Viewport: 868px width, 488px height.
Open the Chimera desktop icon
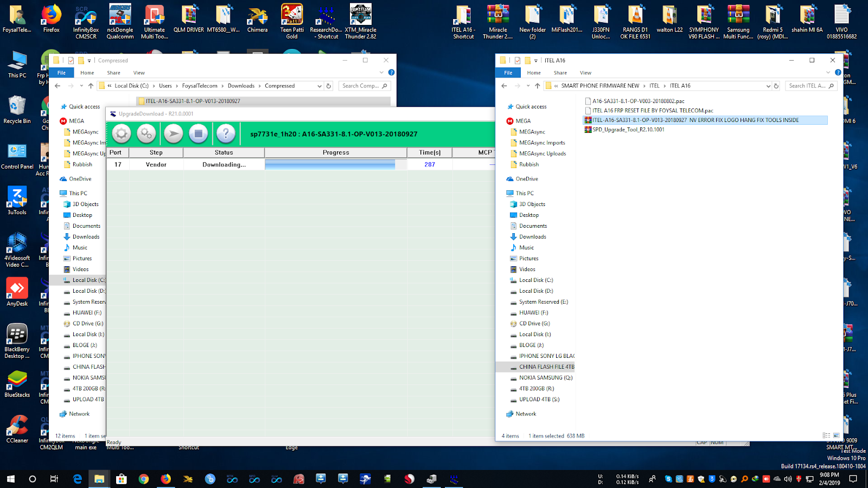258,19
